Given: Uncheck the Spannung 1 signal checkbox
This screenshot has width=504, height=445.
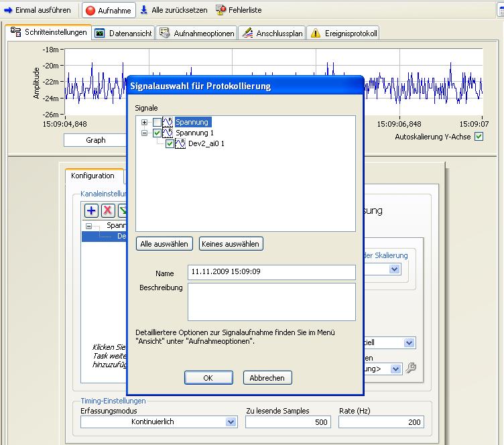Looking at the screenshot, I should click(x=157, y=133).
